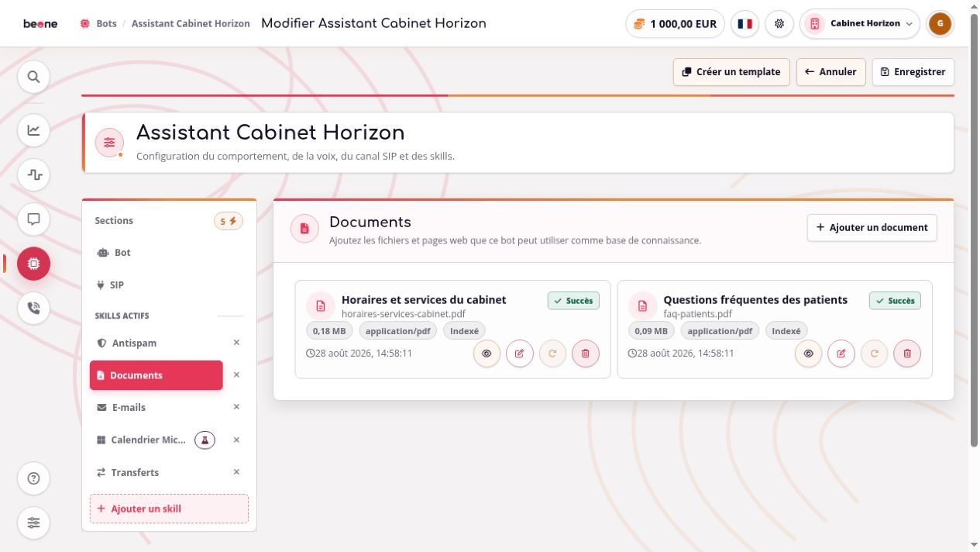Reindex Horaires et services du cabinet document
Viewport: 980px width, 552px height.
pyautogui.click(x=552, y=354)
